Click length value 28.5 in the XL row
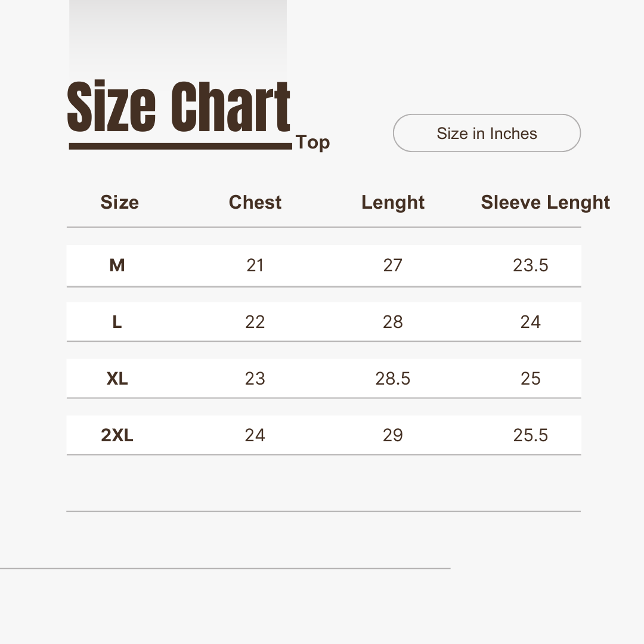Image resolution: width=644 pixels, height=644 pixels. (393, 379)
